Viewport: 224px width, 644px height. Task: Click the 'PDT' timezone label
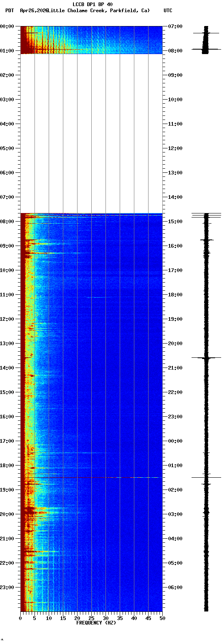[x=9, y=11]
